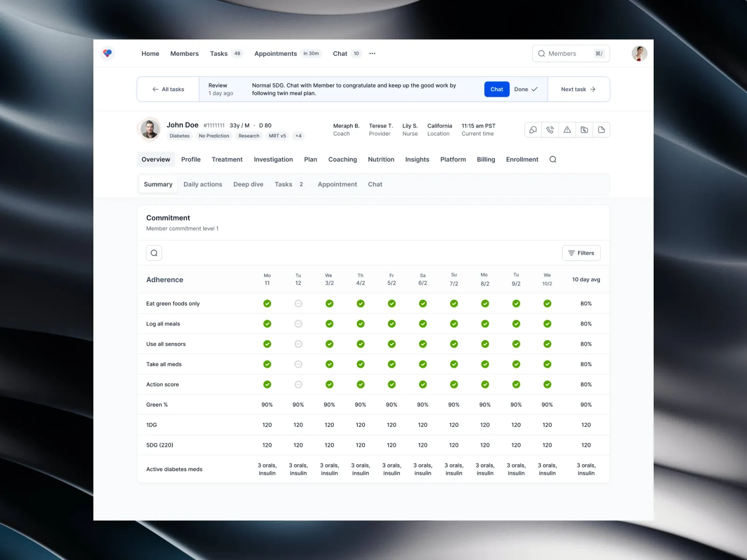Open the three-dot more navigation menu

(x=372, y=54)
